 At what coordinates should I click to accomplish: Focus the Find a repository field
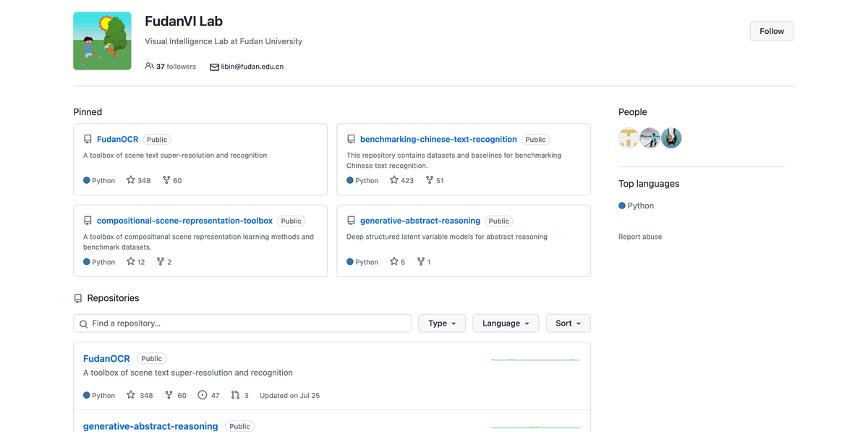coord(242,323)
